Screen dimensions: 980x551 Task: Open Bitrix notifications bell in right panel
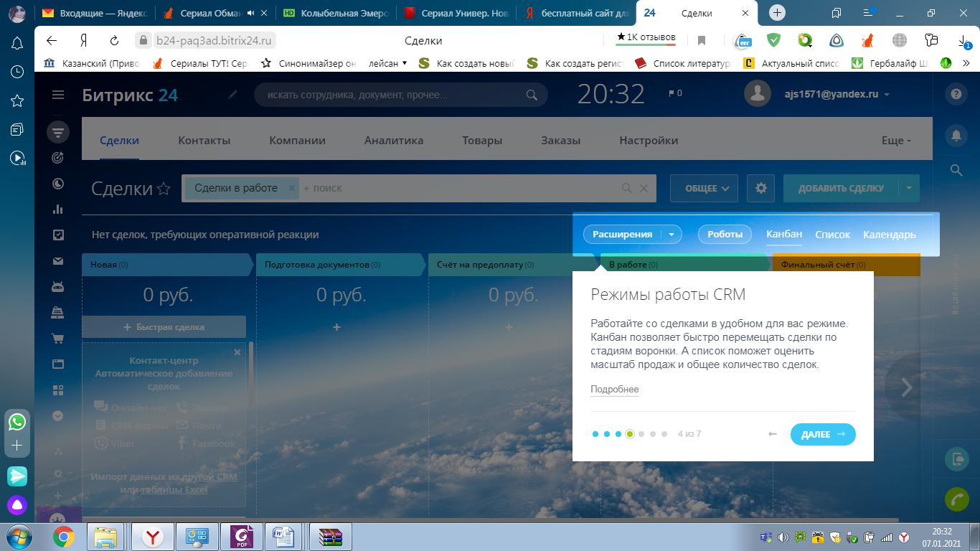click(956, 135)
